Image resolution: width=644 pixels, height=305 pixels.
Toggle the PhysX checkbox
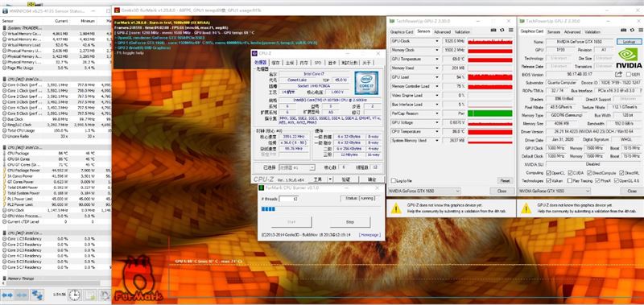597,180
